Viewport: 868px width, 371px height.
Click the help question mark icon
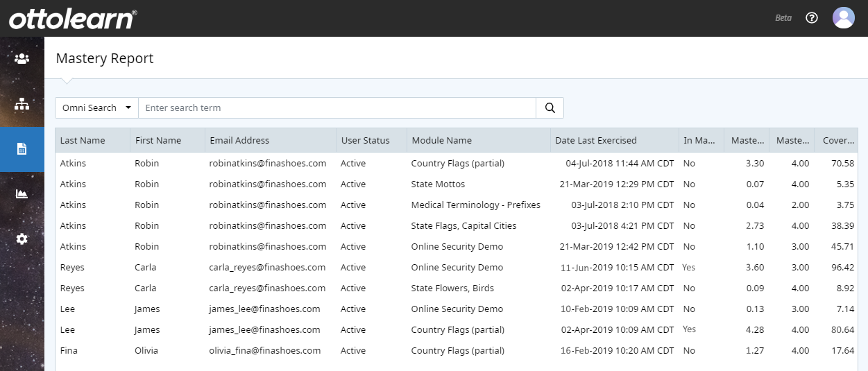(x=812, y=18)
